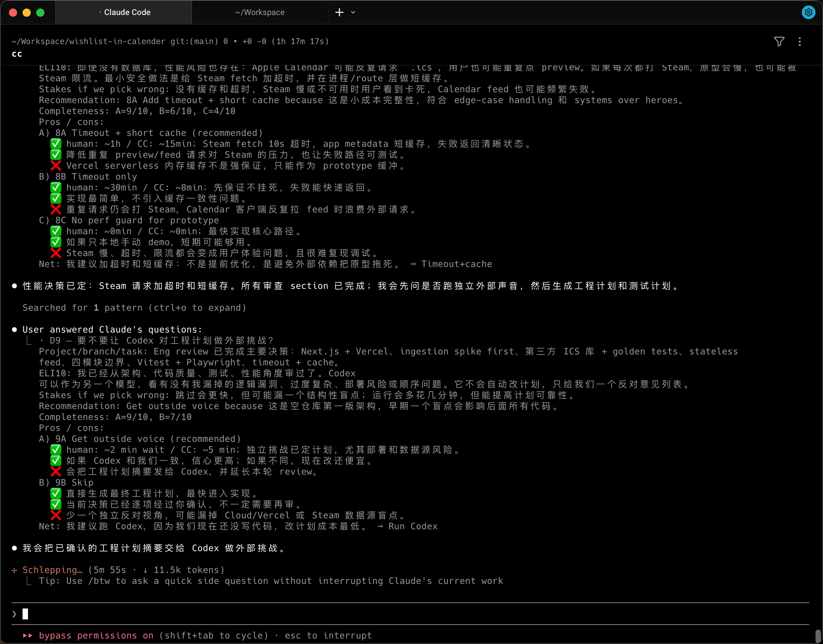823x644 pixels.
Task: Click the '→ Run Codex' text
Action: (x=407, y=526)
